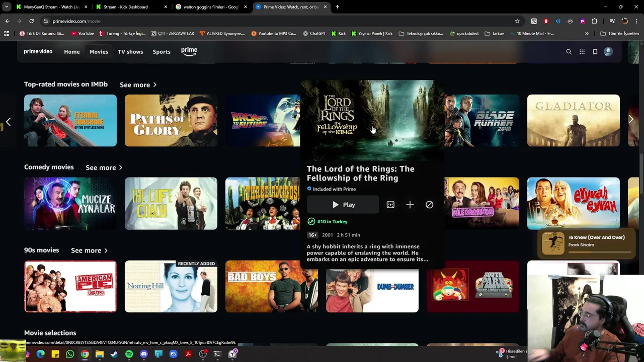Open the Dumb and Dumber thumbnail

coord(372,291)
